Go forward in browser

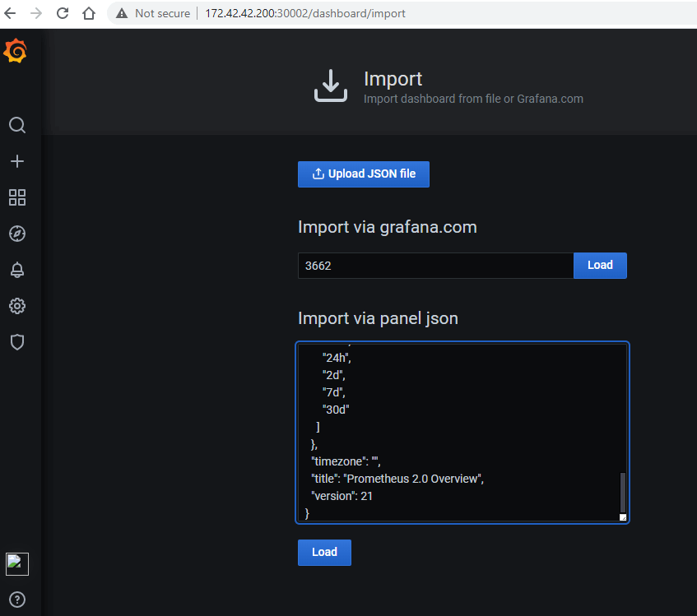click(x=36, y=13)
